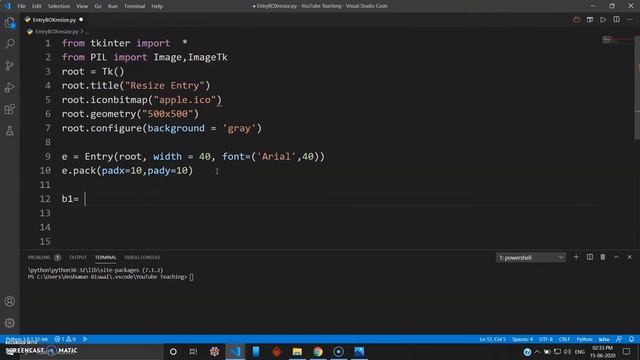Maximize the panel with up chevron
This screenshot has height=360, width=640.
click(x=616, y=257)
